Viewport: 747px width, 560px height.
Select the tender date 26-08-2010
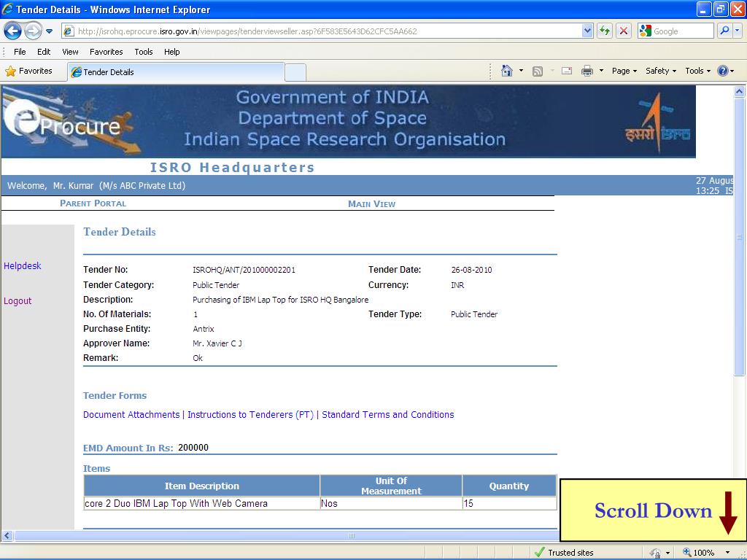[x=472, y=270]
